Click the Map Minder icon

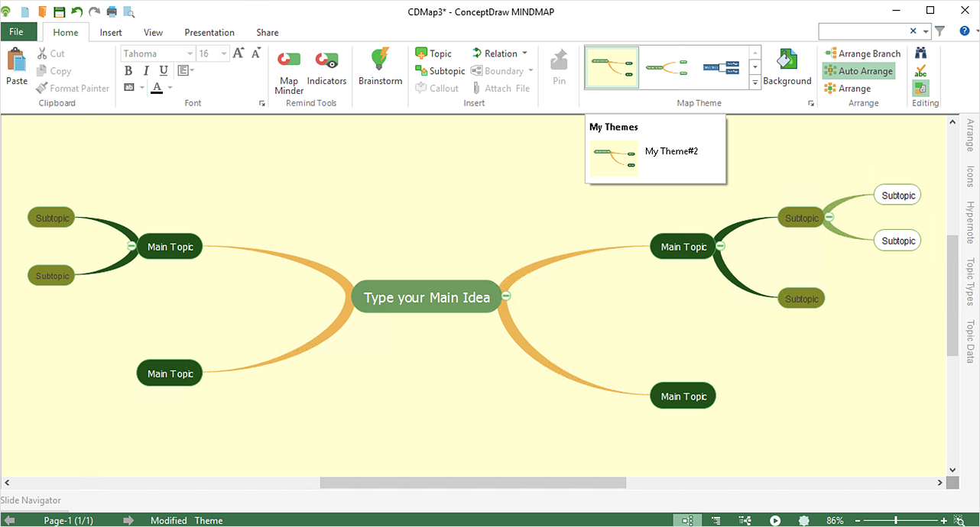[x=288, y=60]
